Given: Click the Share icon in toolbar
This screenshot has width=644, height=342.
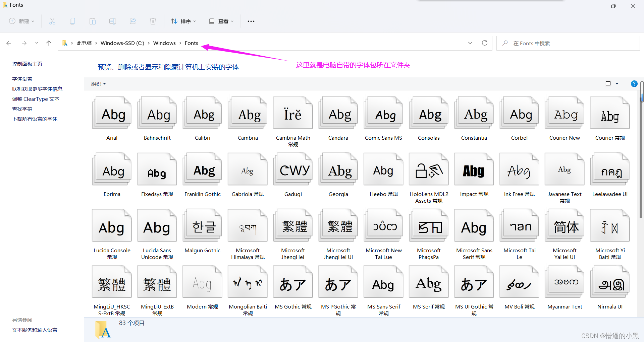Looking at the screenshot, I should pyautogui.click(x=133, y=21).
